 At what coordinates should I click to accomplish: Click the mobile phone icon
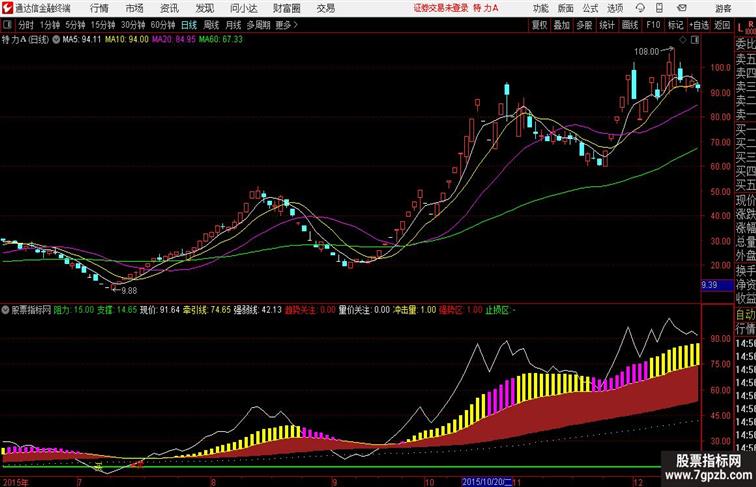click(x=659, y=8)
